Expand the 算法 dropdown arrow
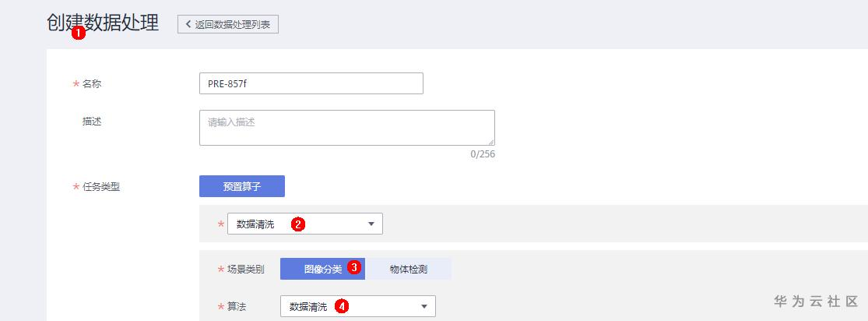 click(x=424, y=307)
